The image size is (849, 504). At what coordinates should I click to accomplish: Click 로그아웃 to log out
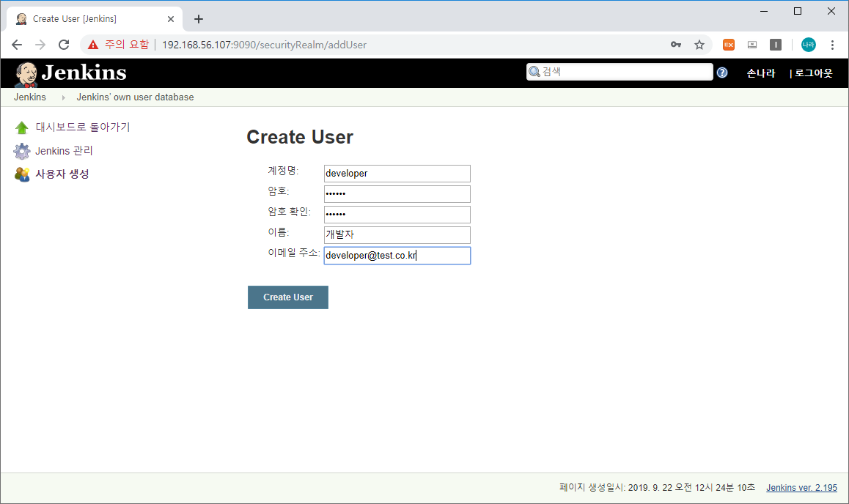[x=813, y=73]
